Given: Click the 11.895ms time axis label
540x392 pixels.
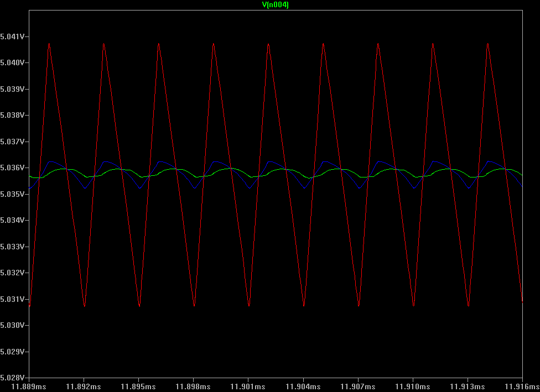Looking at the screenshot, I should click(x=138, y=386).
